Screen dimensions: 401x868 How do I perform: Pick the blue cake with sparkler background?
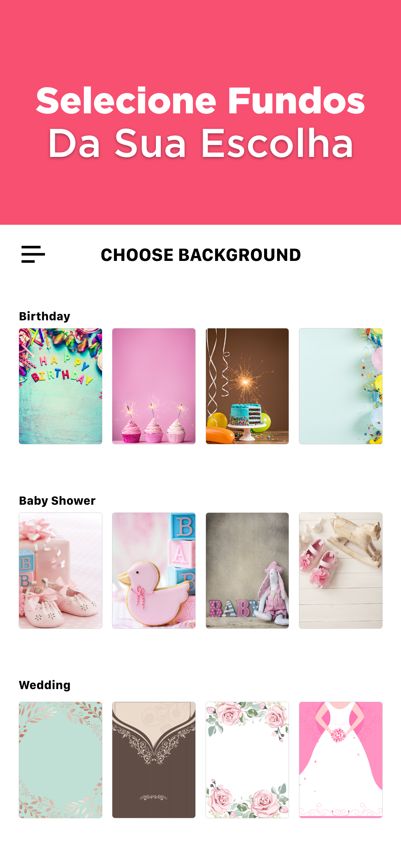(x=247, y=386)
